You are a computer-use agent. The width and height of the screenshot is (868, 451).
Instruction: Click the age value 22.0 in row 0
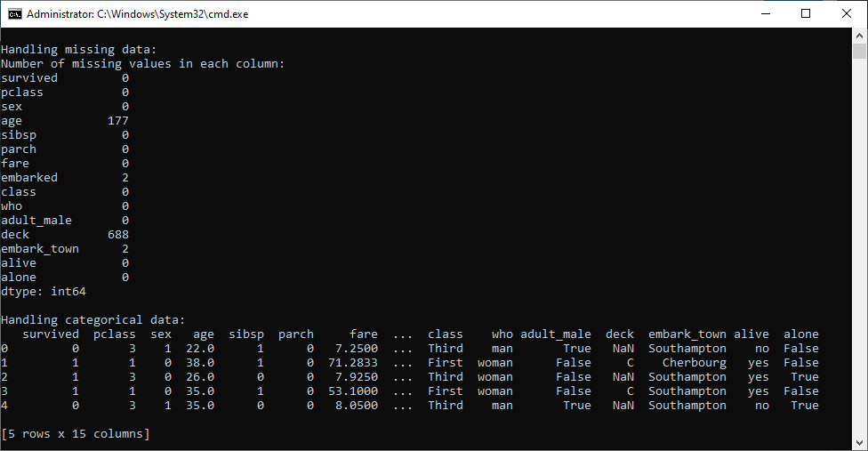coord(200,349)
